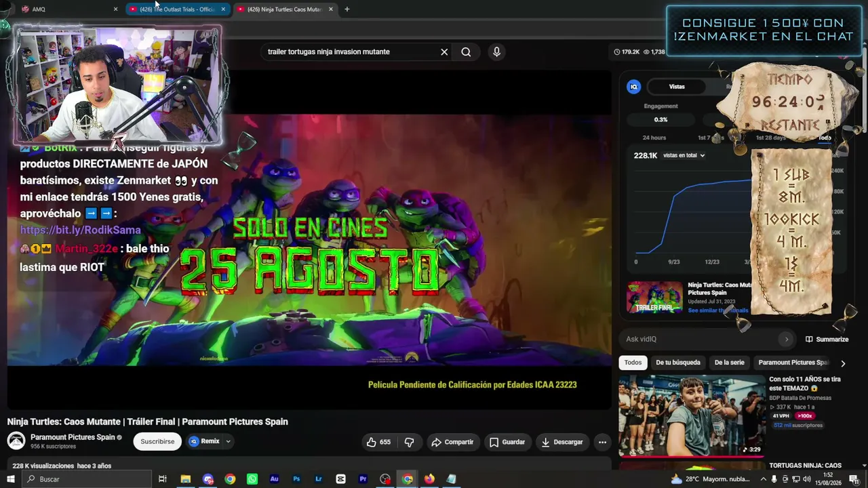
Task: Open CapCut from the taskbar
Action: 340,479
